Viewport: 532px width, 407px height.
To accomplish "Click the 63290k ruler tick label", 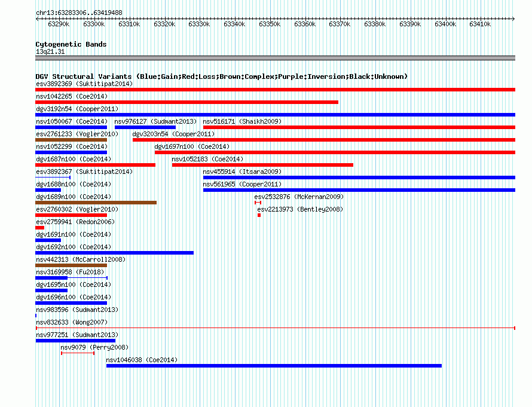I will point(59,24).
